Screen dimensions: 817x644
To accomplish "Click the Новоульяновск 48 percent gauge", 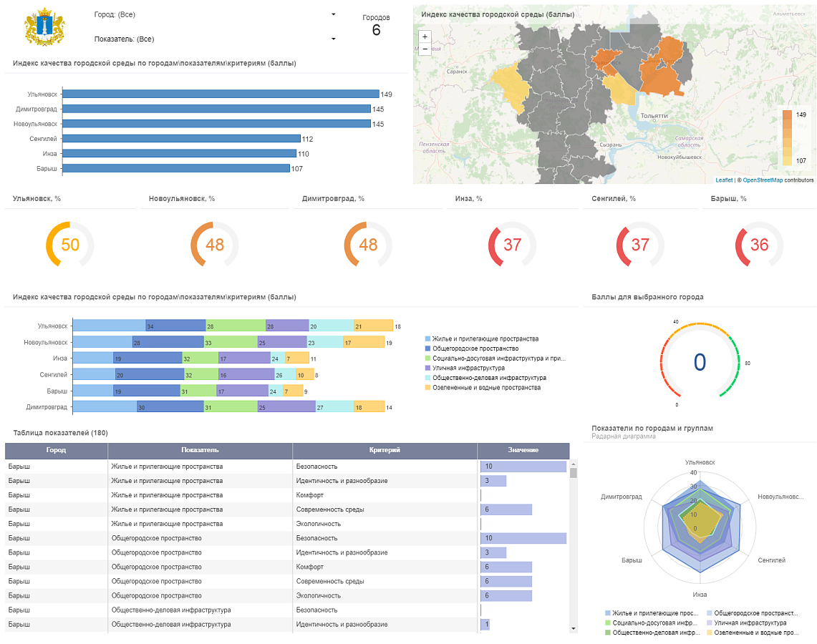I will point(215,245).
